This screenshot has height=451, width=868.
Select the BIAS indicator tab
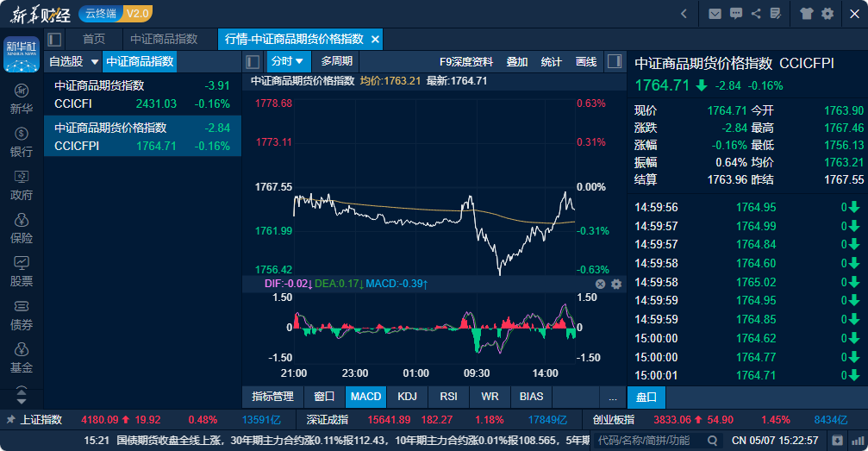coord(531,397)
